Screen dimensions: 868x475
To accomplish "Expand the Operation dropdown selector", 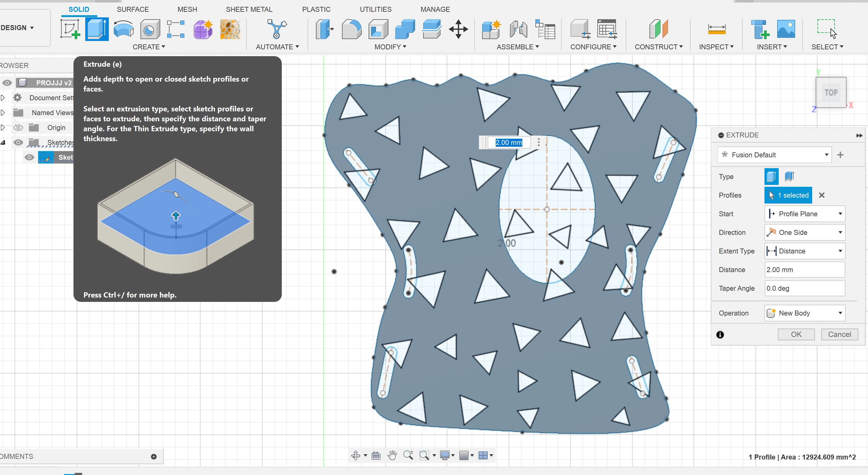I will 840,313.
